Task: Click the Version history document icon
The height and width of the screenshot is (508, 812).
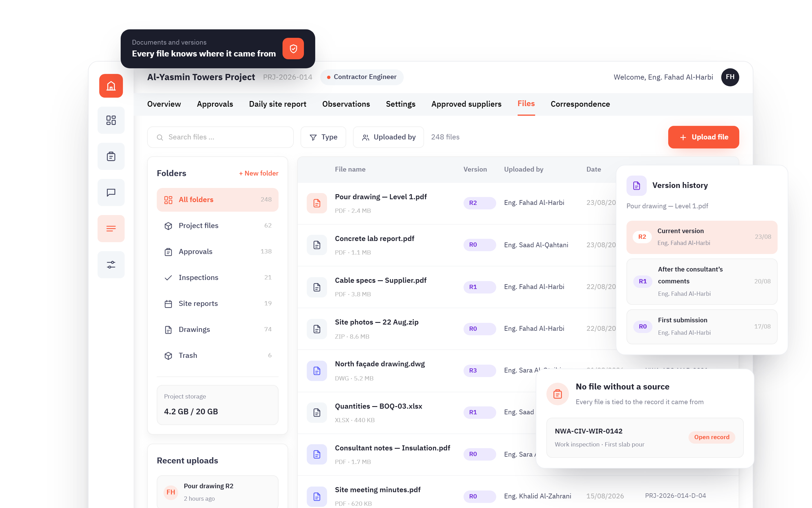Action: tap(637, 185)
